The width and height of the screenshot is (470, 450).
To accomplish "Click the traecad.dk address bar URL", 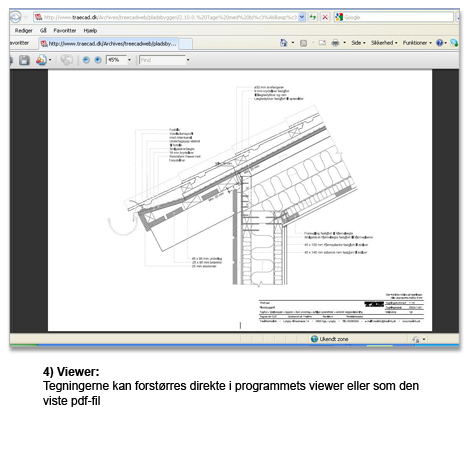I will (169, 17).
